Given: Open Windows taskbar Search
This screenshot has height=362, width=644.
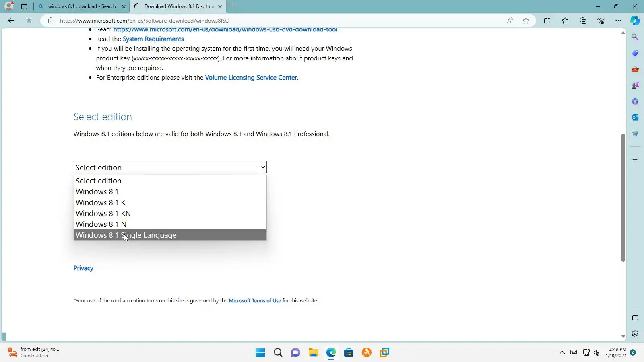Looking at the screenshot, I should (278, 353).
